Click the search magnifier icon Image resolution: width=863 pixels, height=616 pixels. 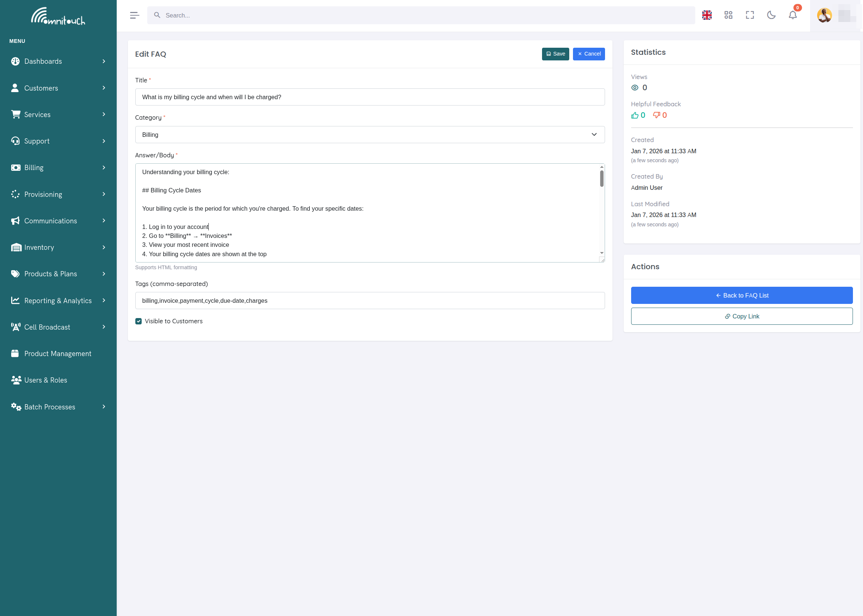click(157, 15)
